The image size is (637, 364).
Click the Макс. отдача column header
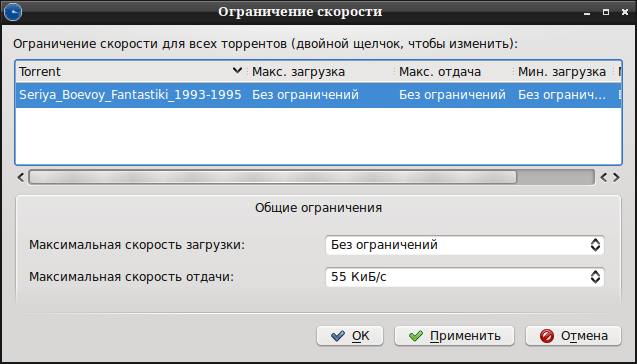453,72
